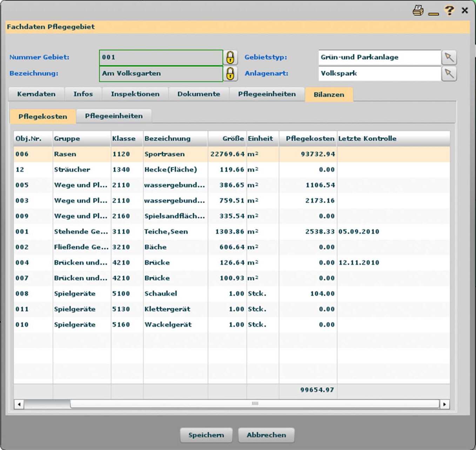Close the dialog with the X icon
Viewport: 476px width, 450px height.
click(465, 11)
